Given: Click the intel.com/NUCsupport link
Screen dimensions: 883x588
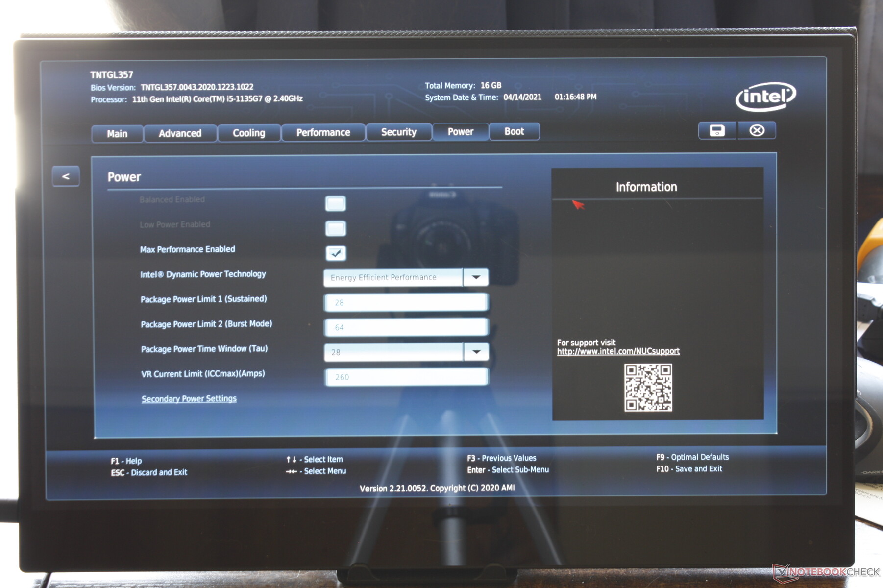Looking at the screenshot, I should (618, 351).
